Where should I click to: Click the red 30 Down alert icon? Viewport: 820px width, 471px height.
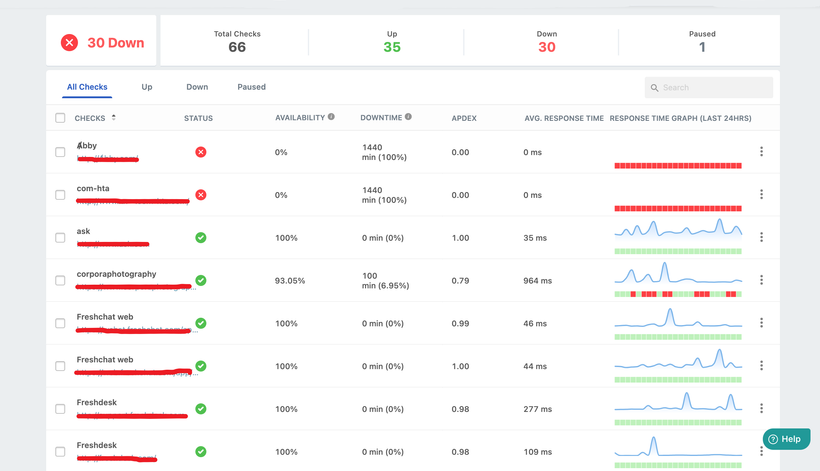click(x=69, y=43)
